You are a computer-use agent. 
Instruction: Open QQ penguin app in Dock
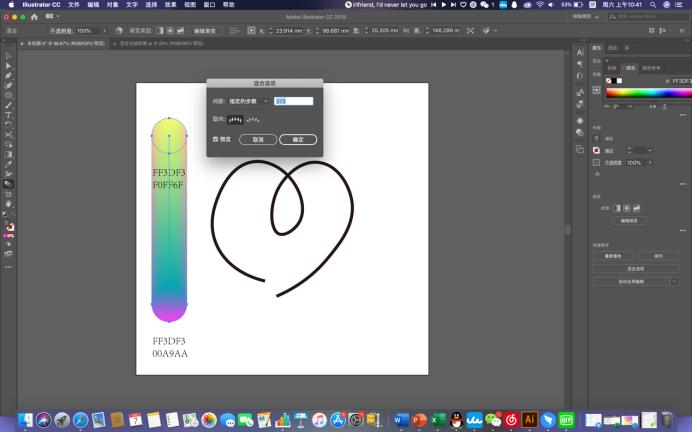[456, 419]
